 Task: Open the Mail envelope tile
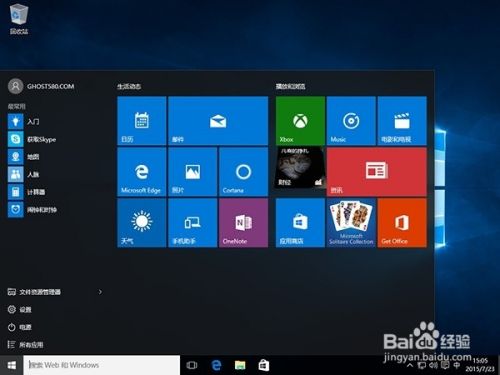coord(218,121)
